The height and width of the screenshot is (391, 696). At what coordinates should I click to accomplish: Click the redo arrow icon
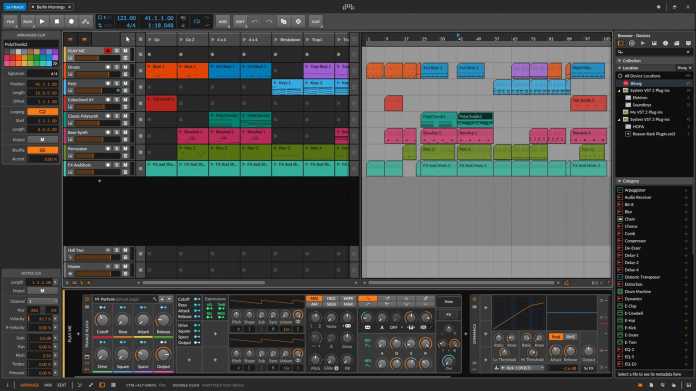pyautogui.click(x=269, y=21)
